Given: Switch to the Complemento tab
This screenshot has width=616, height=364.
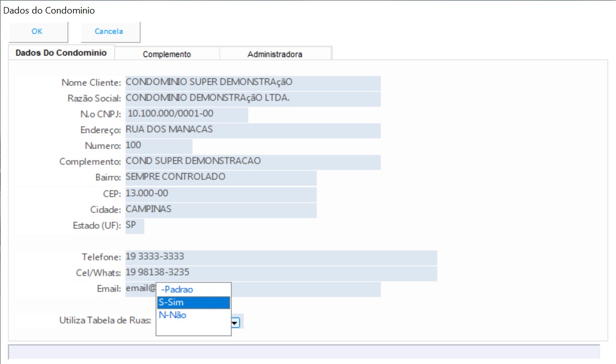Looking at the screenshot, I should coord(167,54).
